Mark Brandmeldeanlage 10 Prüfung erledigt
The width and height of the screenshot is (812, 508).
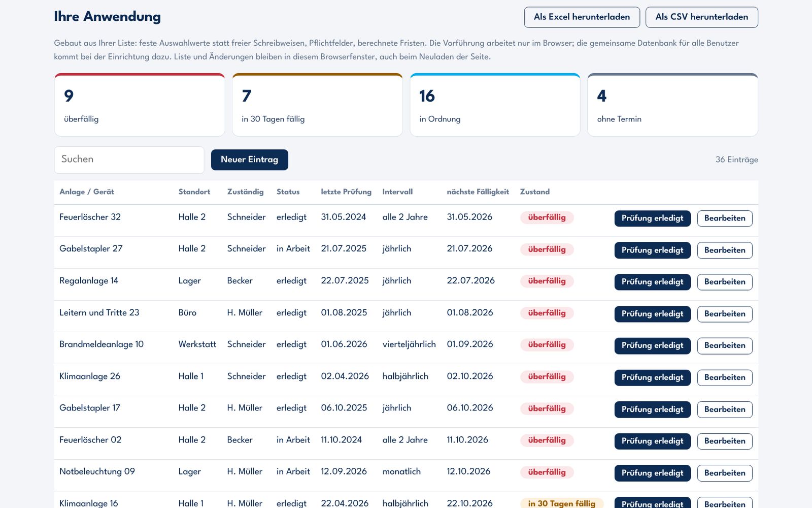click(652, 345)
